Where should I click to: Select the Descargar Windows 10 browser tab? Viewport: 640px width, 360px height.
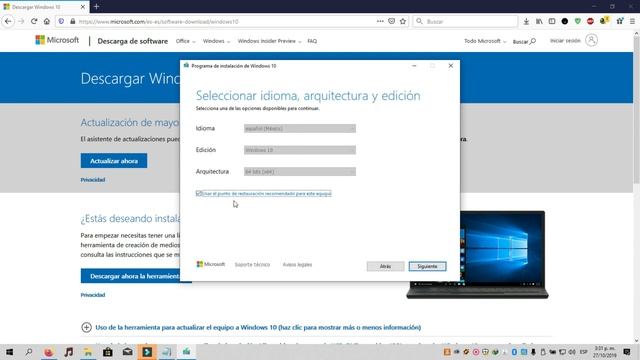coord(44,7)
